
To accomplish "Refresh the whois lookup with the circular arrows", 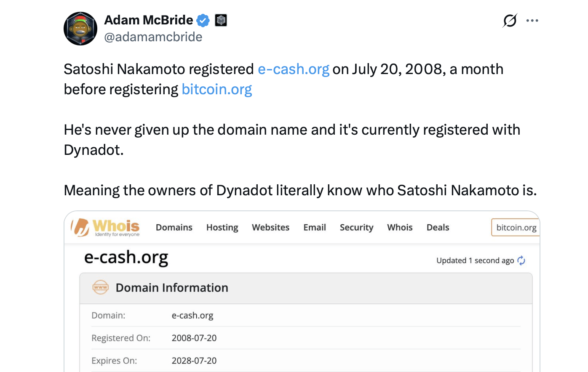I will click(x=521, y=260).
